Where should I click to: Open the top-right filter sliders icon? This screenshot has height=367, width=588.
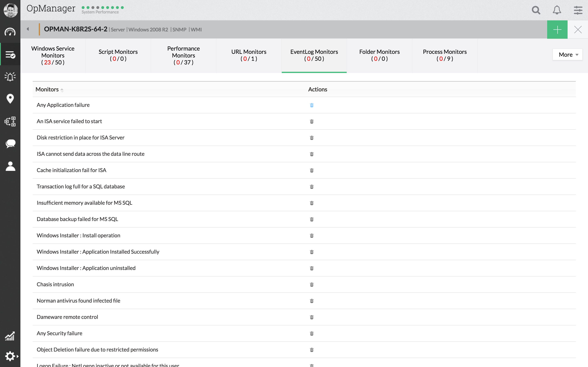coord(578,10)
